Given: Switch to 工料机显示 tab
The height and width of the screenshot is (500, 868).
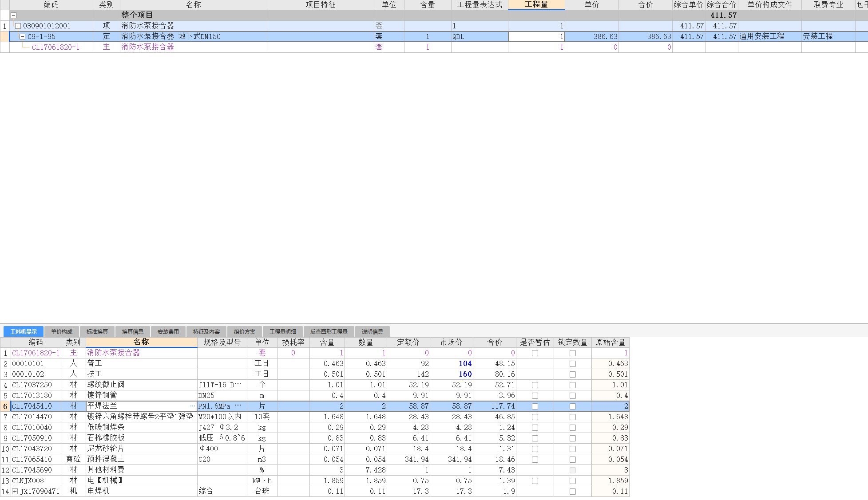Looking at the screenshot, I should pos(24,331).
